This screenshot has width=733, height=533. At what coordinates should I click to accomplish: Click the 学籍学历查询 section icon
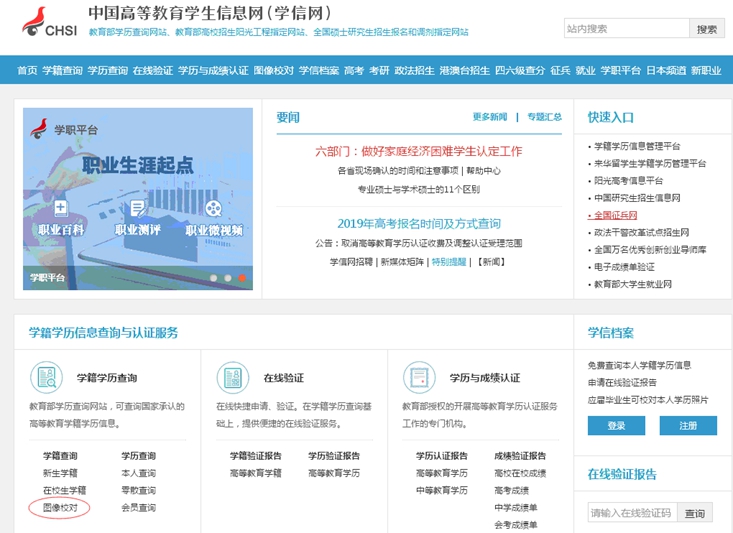pos(46,377)
